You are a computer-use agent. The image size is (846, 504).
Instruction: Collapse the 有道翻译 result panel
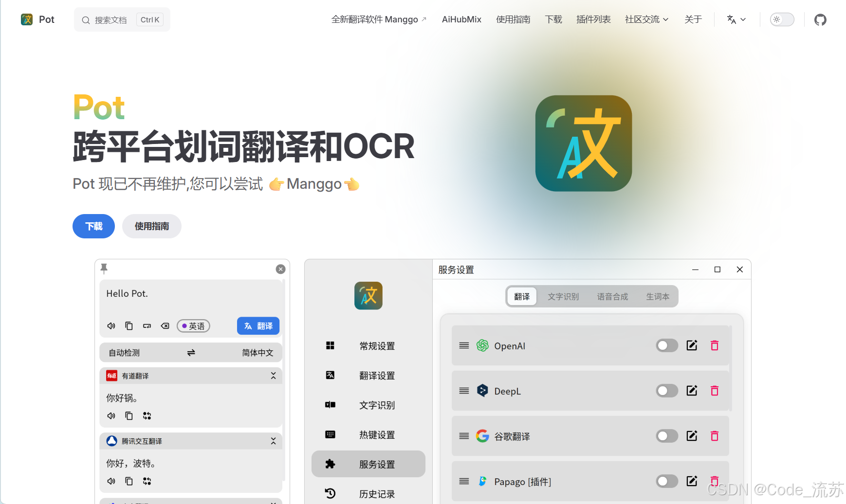pyautogui.click(x=273, y=376)
